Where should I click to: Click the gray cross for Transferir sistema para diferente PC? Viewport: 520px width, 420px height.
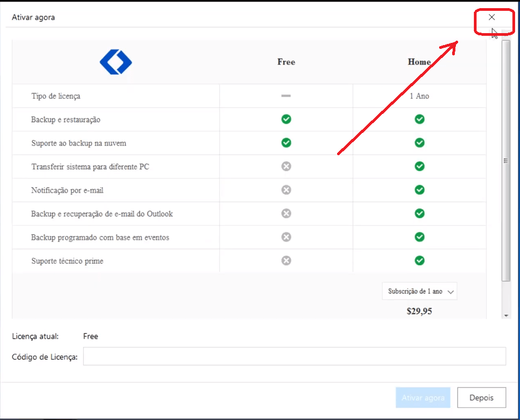(286, 166)
